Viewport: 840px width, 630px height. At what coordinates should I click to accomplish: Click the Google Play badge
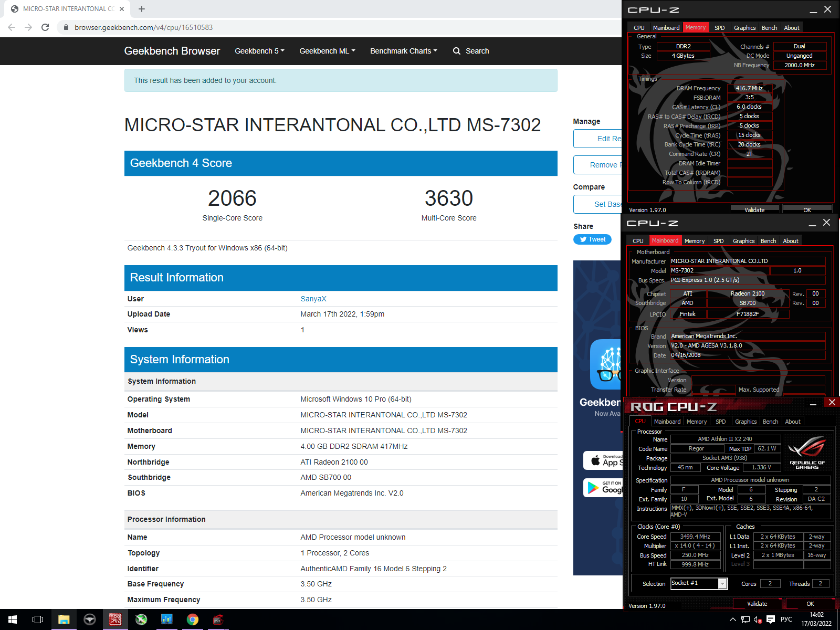603,488
